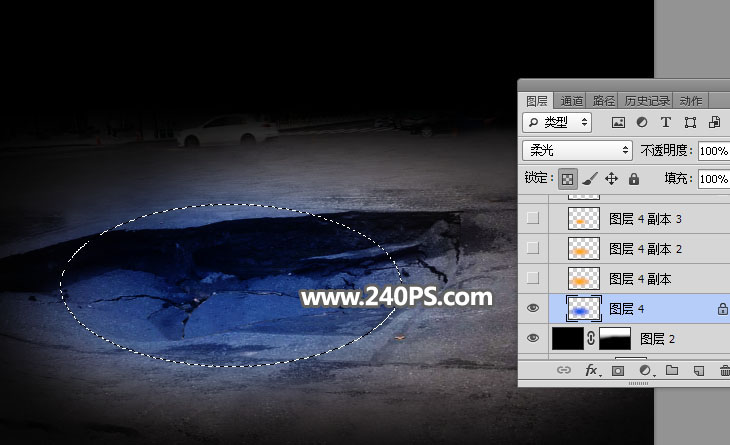
Task: Select the 图层 4 副本 3 thumbnail
Action: (x=584, y=218)
